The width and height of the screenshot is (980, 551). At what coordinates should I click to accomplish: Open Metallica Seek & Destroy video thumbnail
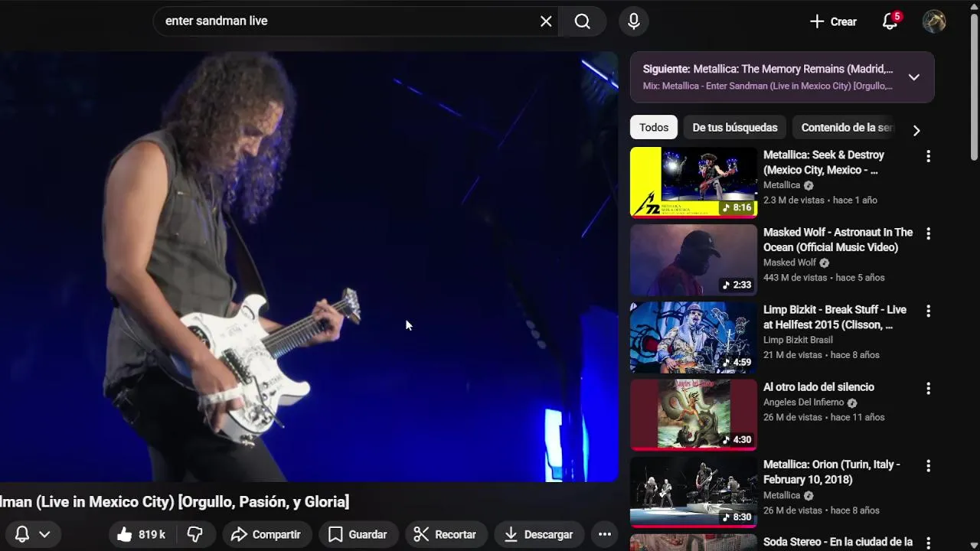[x=694, y=182]
